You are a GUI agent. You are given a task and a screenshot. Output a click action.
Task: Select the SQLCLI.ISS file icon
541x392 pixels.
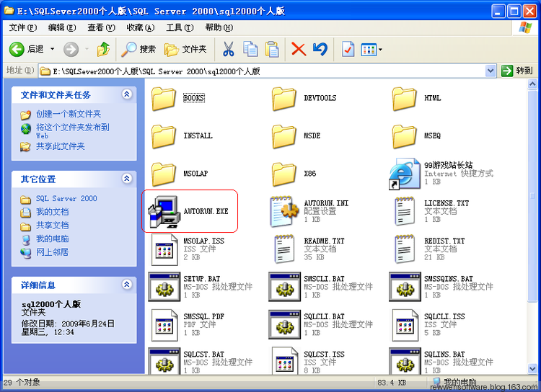click(x=405, y=325)
